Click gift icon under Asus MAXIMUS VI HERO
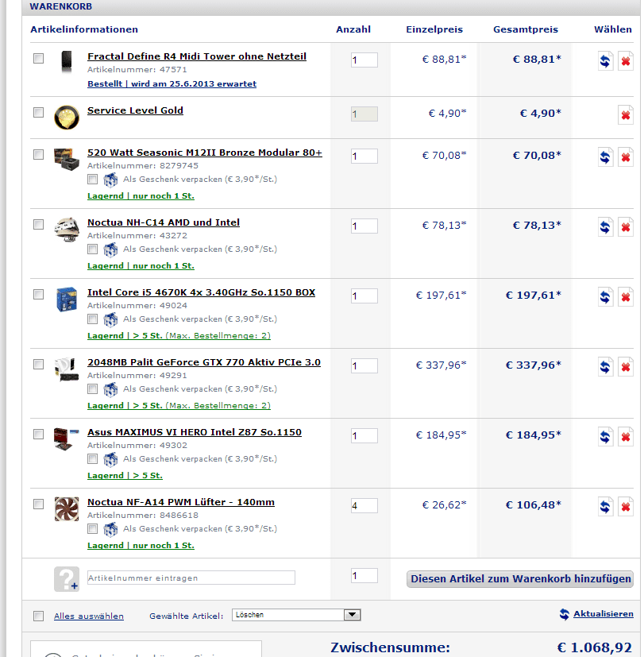 110,460
